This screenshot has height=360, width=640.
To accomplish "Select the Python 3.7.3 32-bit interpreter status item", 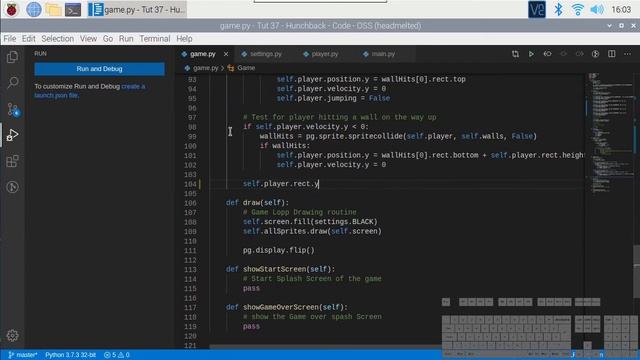I will pyautogui.click(x=71, y=355).
